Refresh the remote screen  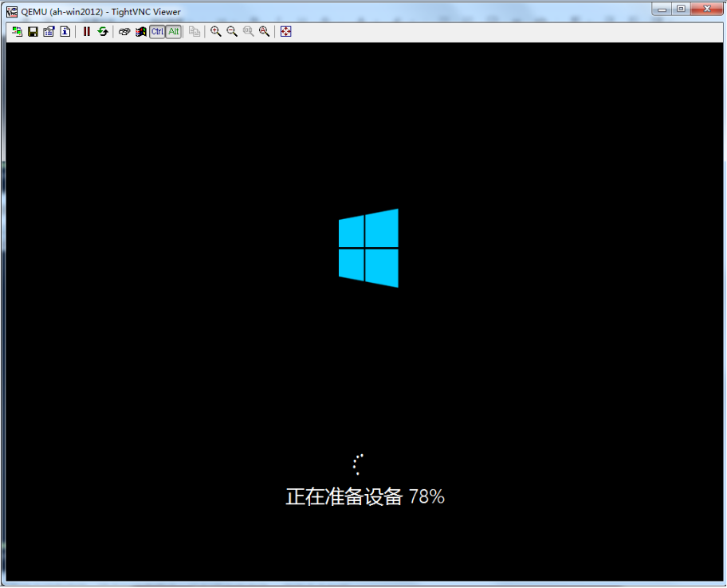pyautogui.click(x=103, y=32)
